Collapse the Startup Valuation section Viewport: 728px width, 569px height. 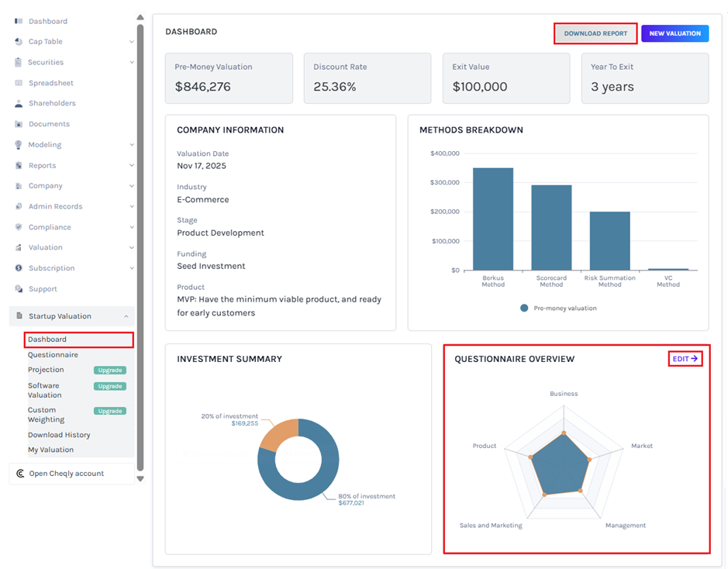click(128, 316)
